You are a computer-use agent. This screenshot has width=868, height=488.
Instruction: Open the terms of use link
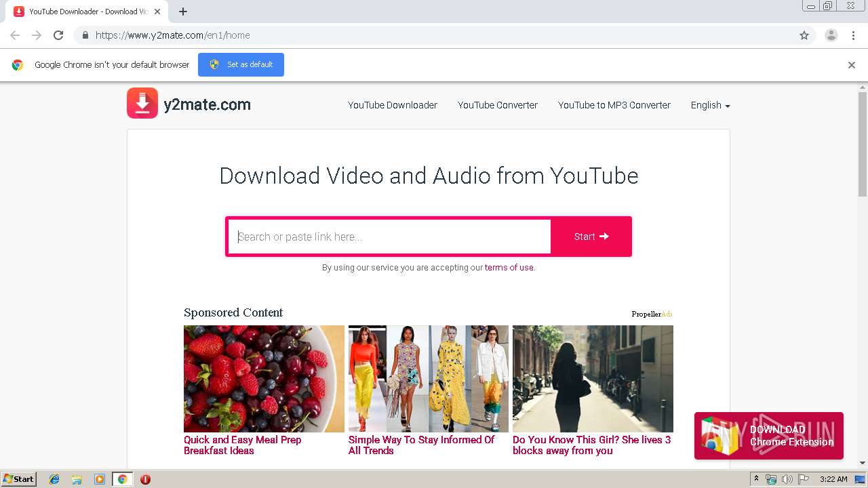509,268
